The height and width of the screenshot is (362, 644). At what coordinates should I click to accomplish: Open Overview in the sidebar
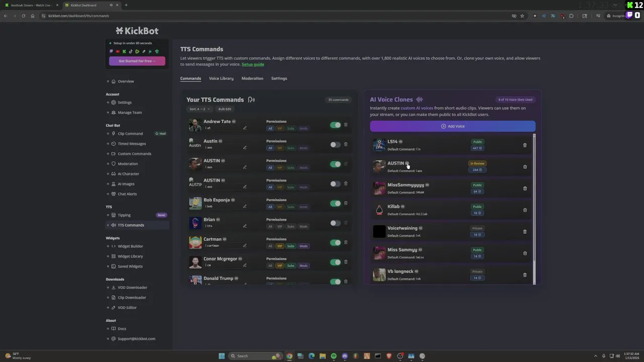[x=126, y=81]
